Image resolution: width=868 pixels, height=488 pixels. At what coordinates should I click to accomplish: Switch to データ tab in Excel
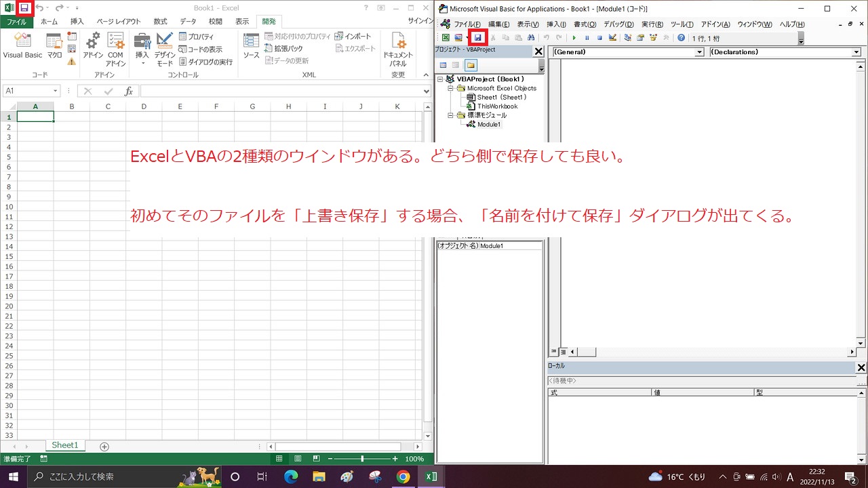[x=188, y=22]
